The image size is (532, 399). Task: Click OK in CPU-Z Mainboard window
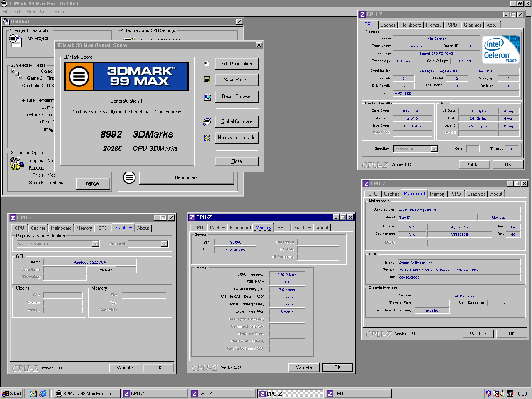coord(512,334)
